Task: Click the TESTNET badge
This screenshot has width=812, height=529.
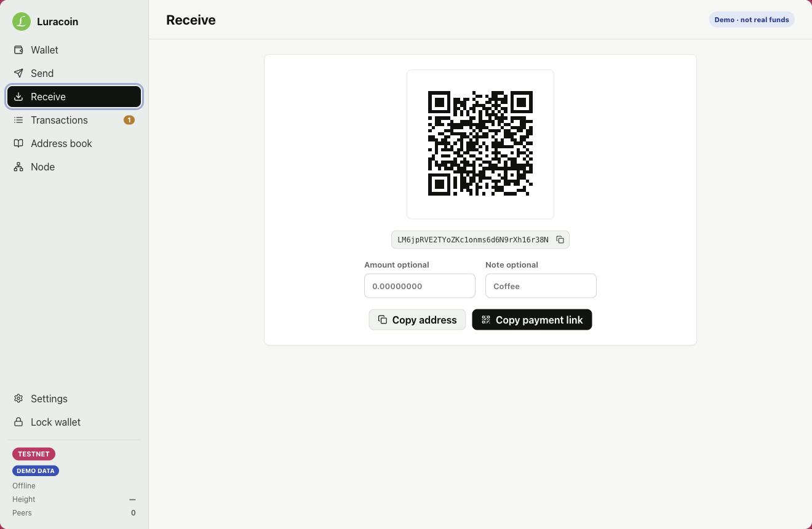Action: click(34, 454)
